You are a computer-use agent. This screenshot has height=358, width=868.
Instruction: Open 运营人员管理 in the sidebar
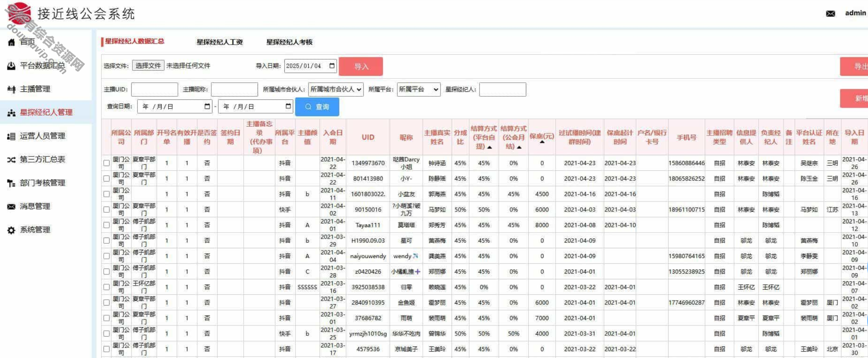42,136
